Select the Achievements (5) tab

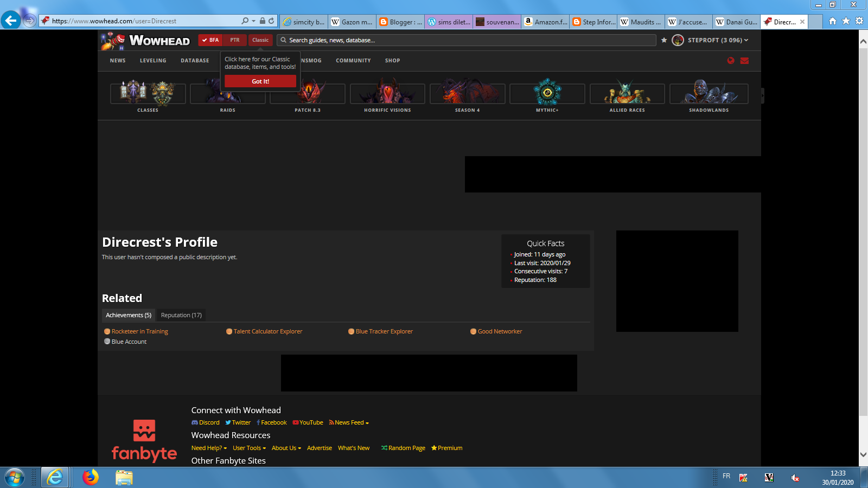[129, 315]
